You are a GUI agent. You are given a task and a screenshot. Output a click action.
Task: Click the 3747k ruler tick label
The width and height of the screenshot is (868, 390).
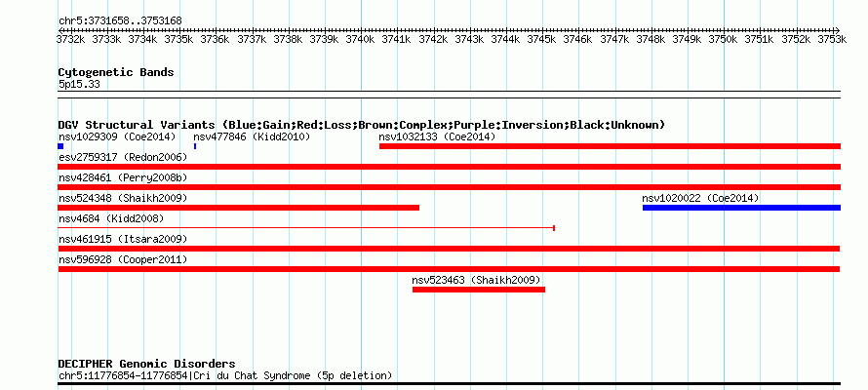[614, 39]
